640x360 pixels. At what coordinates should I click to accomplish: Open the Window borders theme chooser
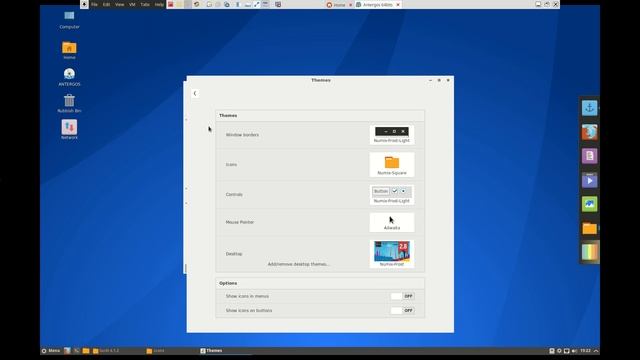tap(392, 135)
